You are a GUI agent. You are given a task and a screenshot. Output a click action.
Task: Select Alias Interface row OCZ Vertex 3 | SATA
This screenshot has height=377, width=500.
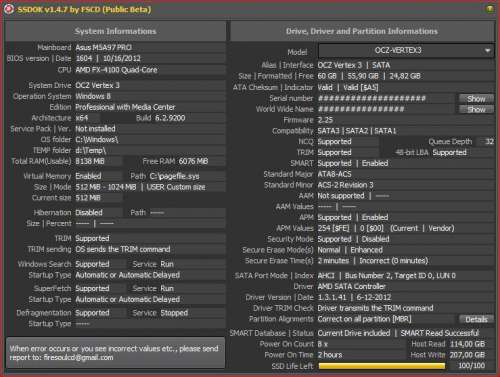click(x=354, y=65)
